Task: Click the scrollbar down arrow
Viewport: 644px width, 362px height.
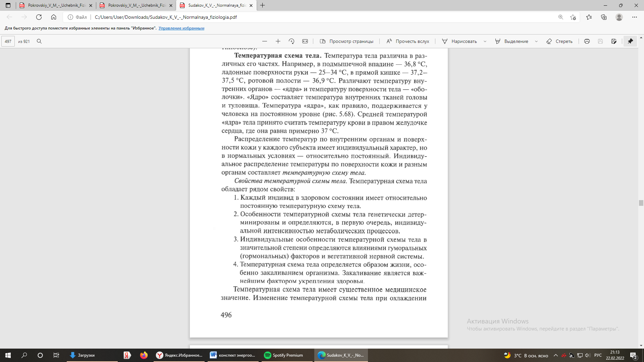Action: pyautogui.click(x=641, y=346)
